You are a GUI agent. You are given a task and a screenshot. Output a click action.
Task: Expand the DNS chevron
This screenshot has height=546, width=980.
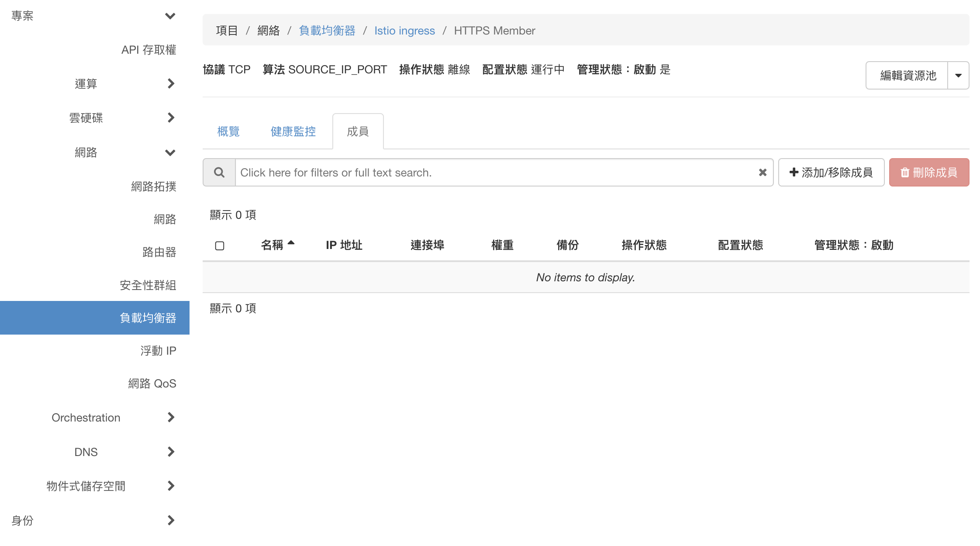tap(171, 452)
